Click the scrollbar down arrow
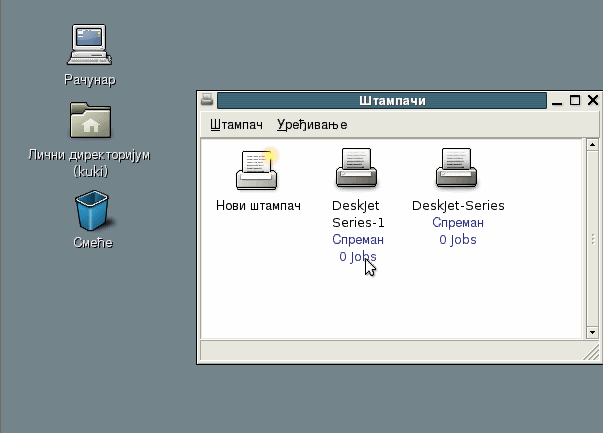603x433 pixels. click(x=592, y=332)
